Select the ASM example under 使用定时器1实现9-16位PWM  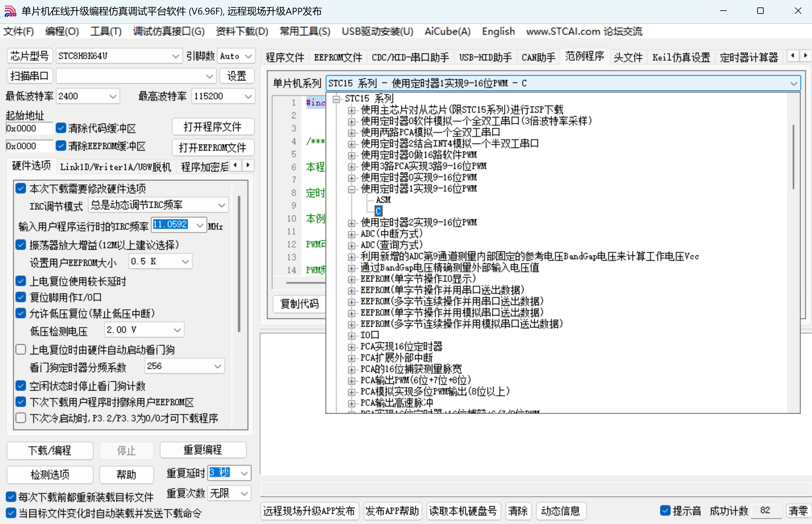383,200
